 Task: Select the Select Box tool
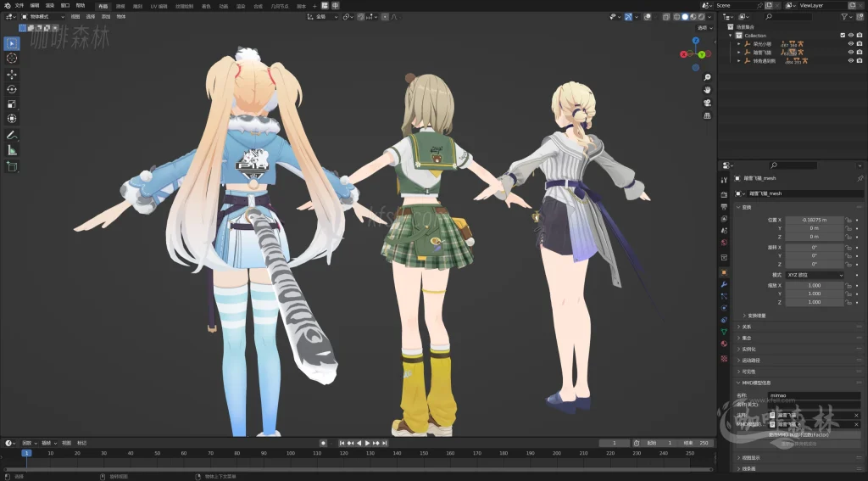click(12, 43)
